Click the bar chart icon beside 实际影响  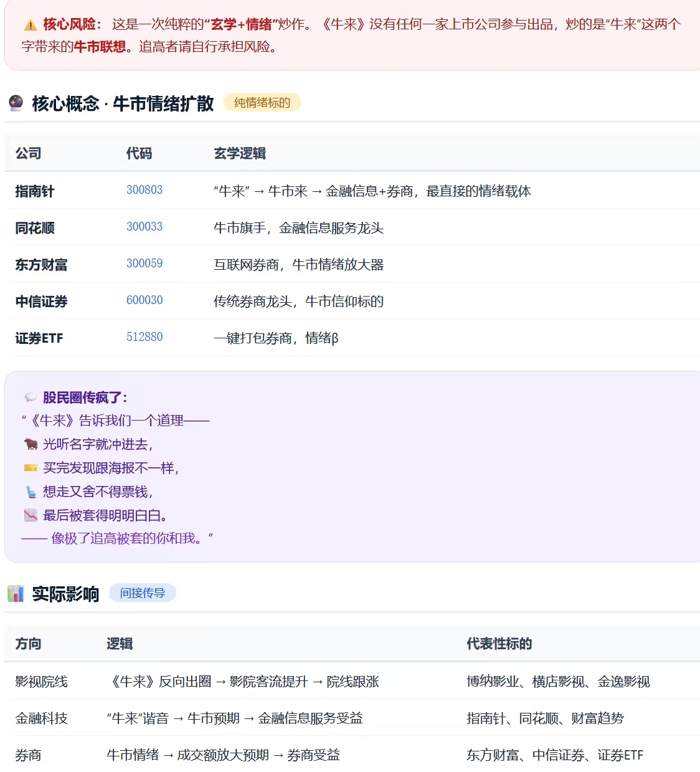coord(16,594)
